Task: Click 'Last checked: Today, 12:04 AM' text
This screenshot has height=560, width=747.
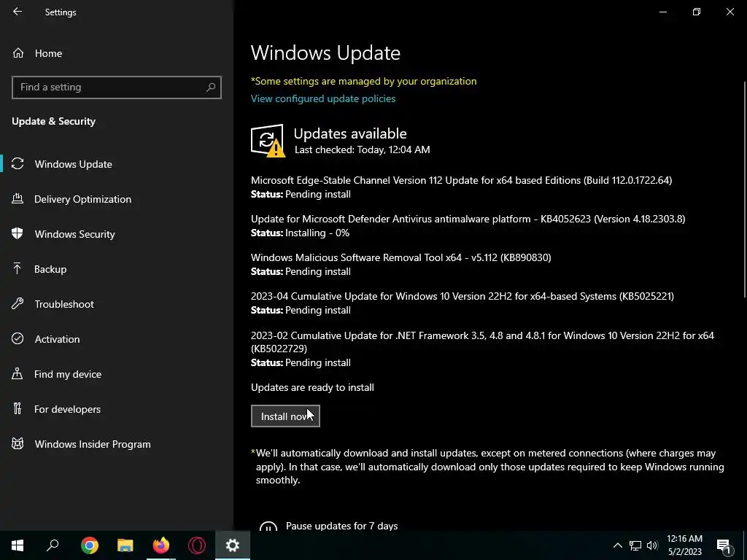Action: [x=362, y=149]
